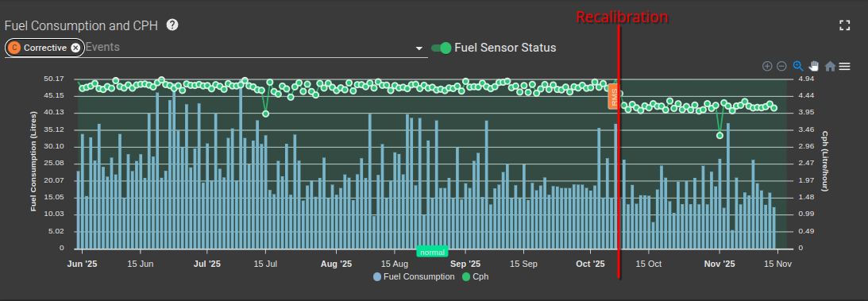Expand chart to fullscreen
This screenshot has width=868, height=301.
click(x=844, y=25)
